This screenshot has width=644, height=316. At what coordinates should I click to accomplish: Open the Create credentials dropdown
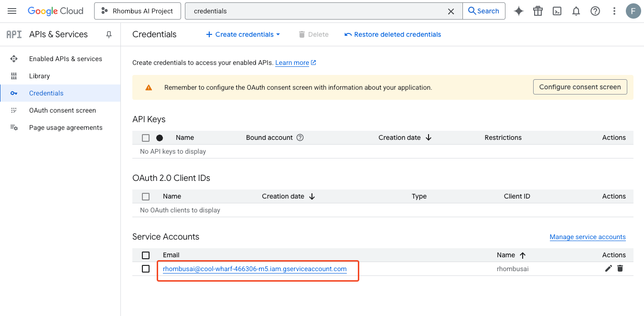coord(243,34)
